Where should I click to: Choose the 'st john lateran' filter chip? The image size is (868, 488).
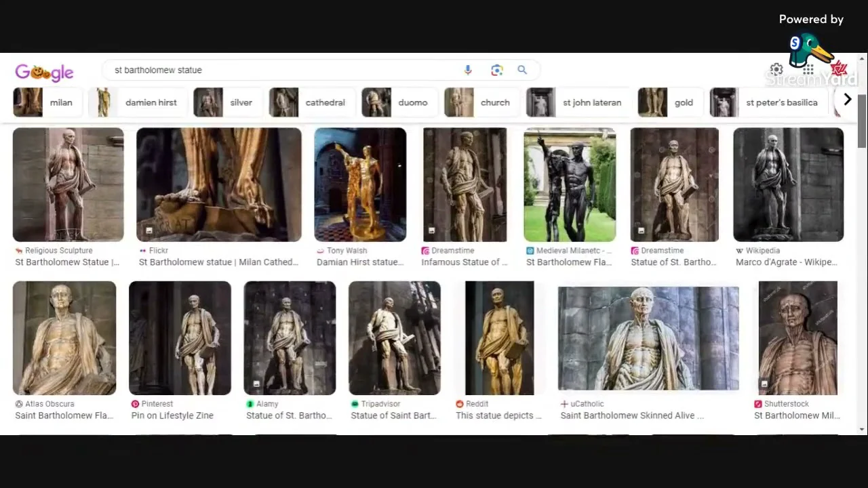(578, 102)
